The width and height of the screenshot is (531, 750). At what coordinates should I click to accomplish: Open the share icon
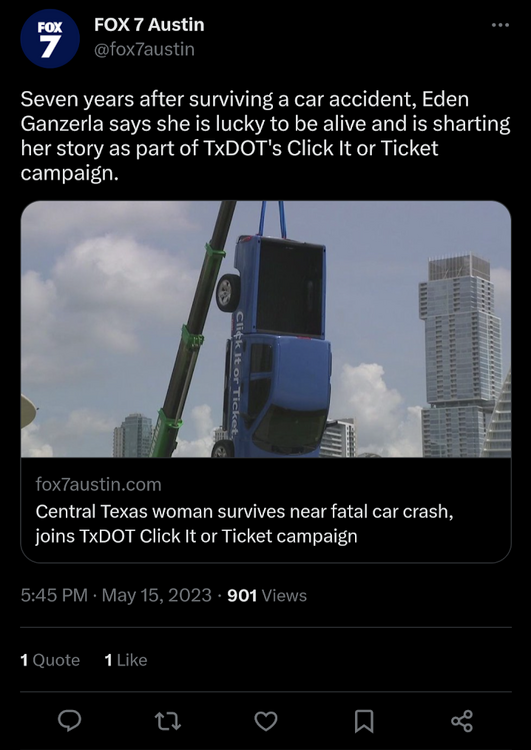[x=462, y=721]
